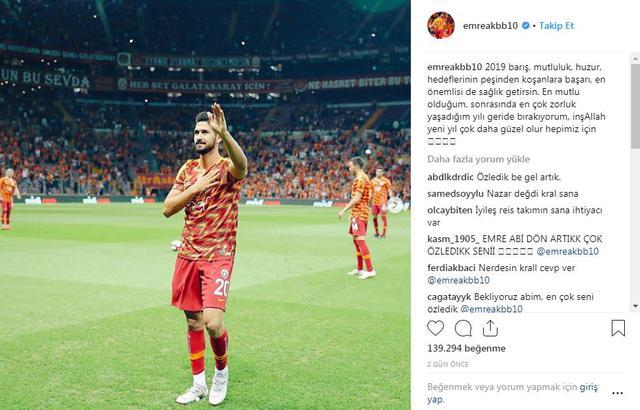Click the comments scrollbar up arrow

click(636, 59)
